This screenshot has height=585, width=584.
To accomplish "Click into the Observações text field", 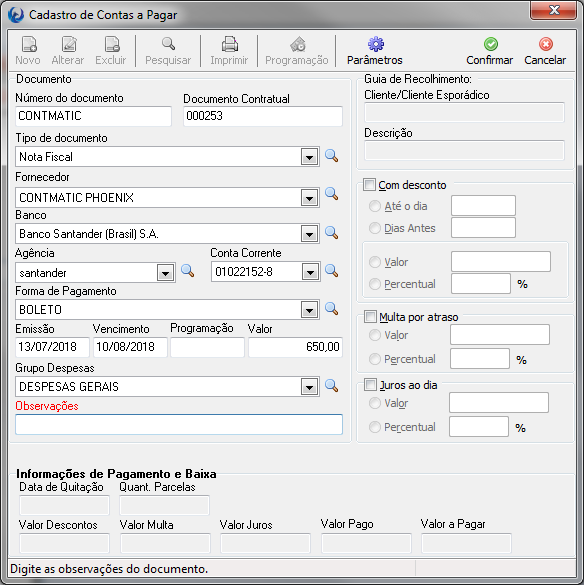I will 179,424.
